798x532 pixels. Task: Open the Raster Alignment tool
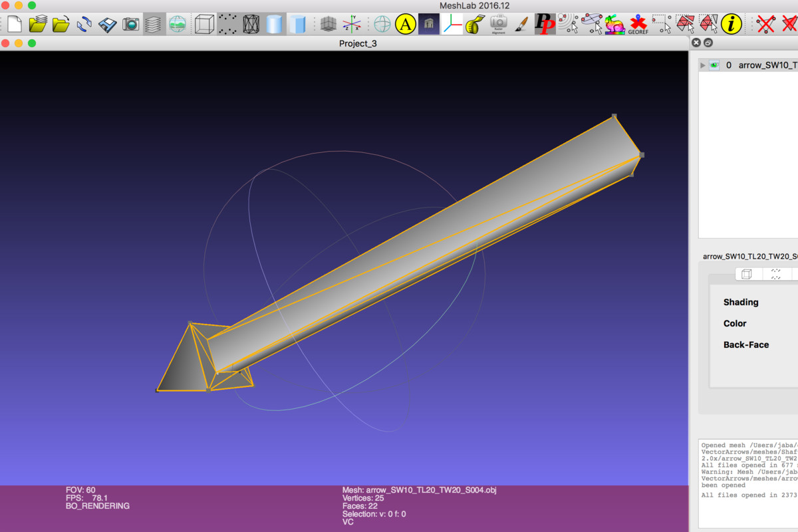(498, 24)
